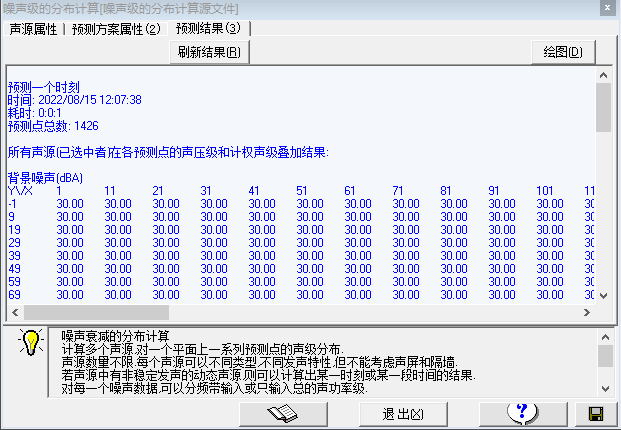Click the 耗时: 0:0:1 line
This screenshot has height=430, width=621.
(35, 113)
